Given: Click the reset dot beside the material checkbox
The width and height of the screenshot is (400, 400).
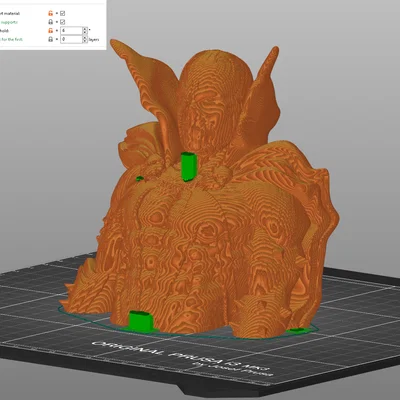Looking at the screenshot, I should (57, 14).
